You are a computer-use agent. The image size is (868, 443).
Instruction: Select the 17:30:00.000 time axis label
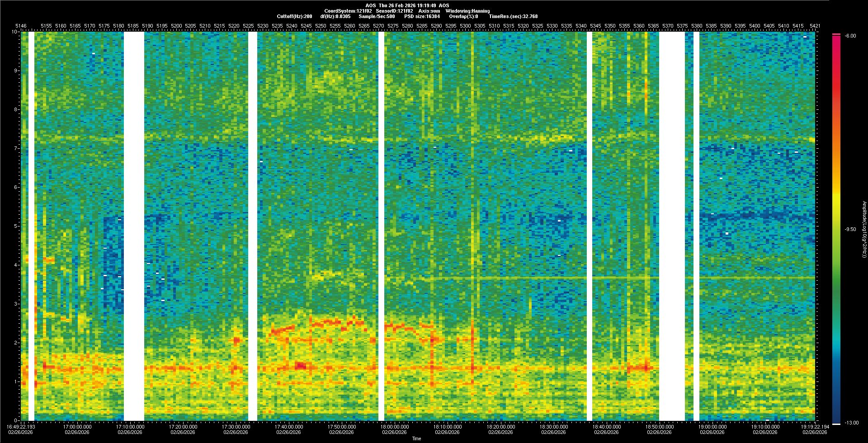pos(236,427)
